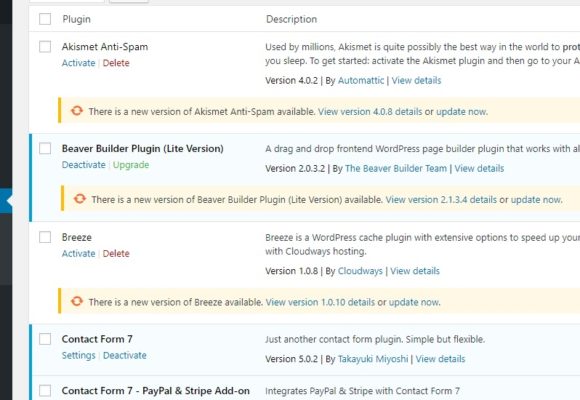Delete the Breeze plugin
This screenshot has height=400, width=580.
(x=116, y=253)
